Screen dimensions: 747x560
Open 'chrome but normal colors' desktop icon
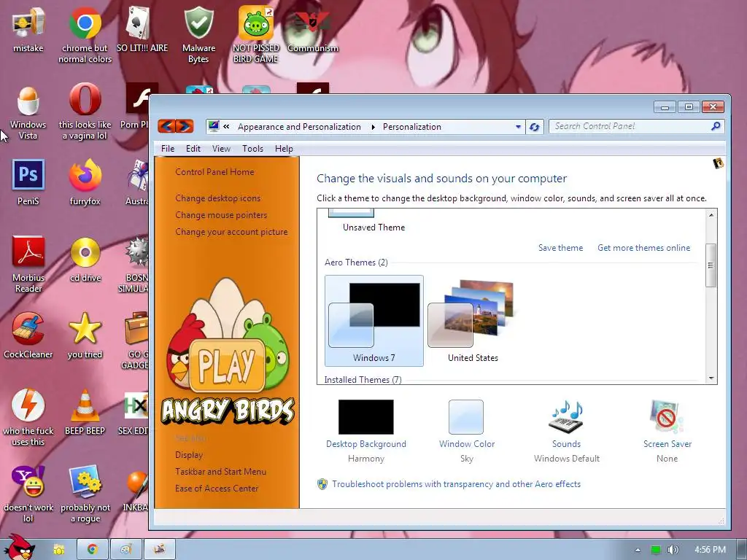(85, 35)
